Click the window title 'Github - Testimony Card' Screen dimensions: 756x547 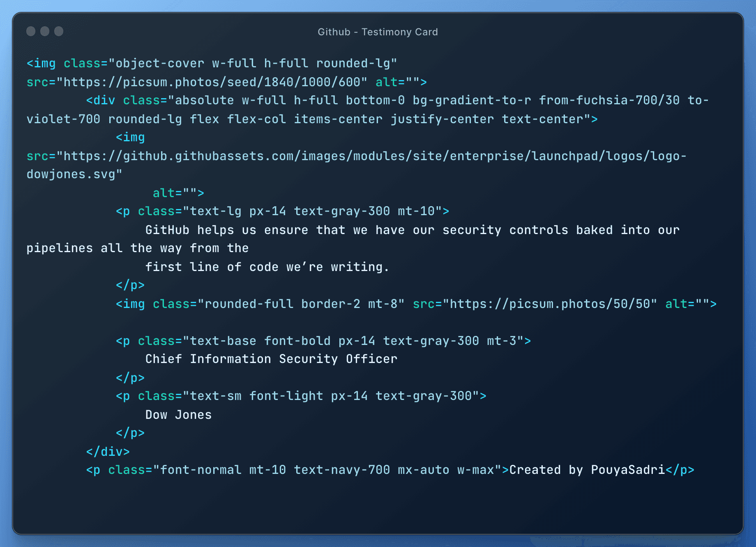coord(378,32)
